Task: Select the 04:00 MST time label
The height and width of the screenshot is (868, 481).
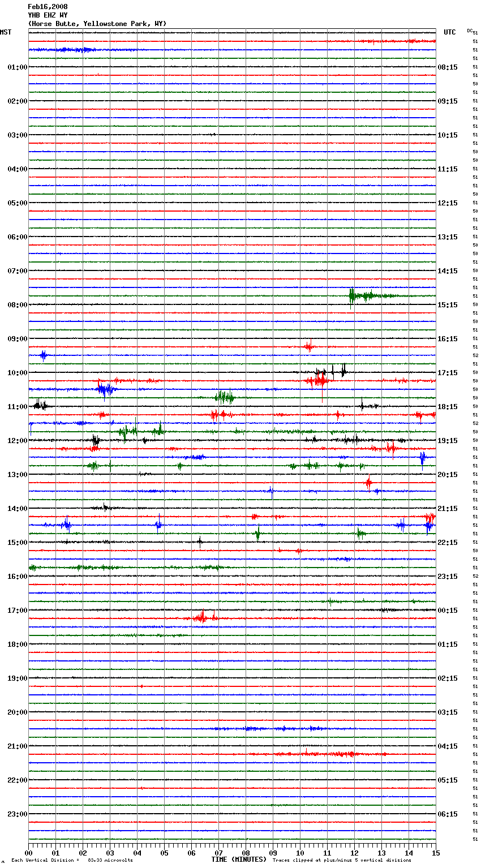Action: pyautogui.click(x=17, y=169)
